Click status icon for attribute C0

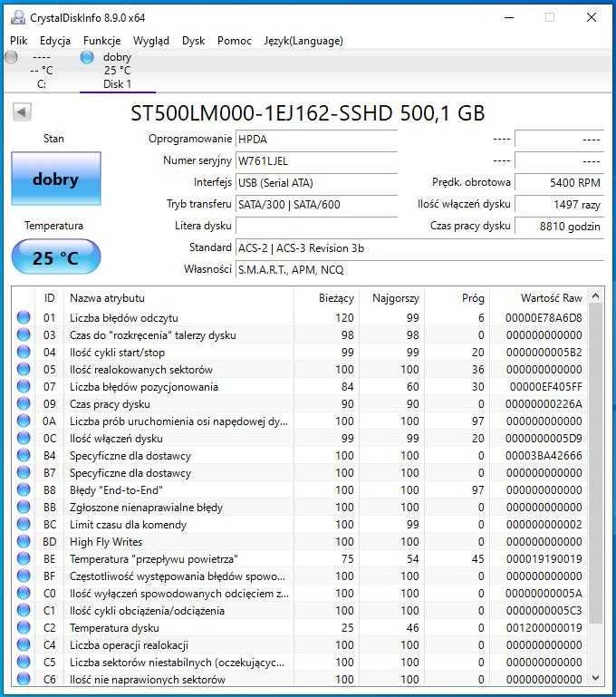point(24,594)
